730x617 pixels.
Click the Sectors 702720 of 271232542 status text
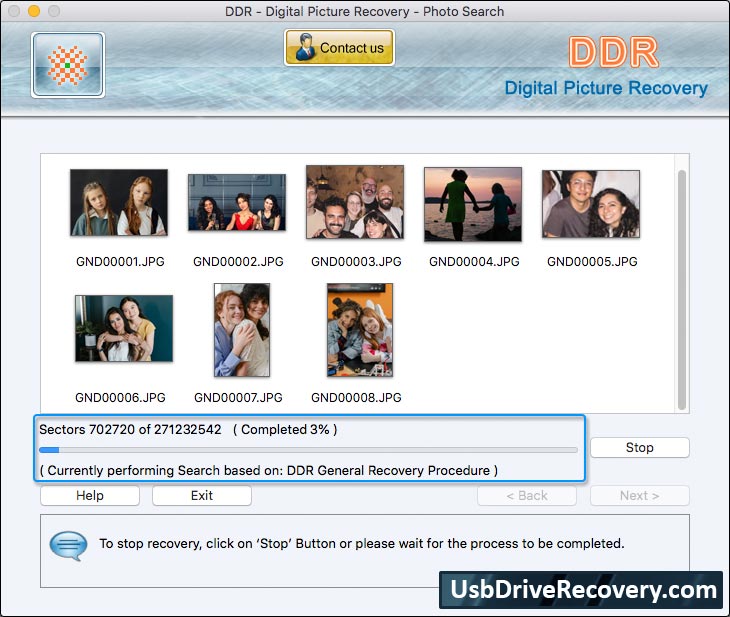(130, 429)
